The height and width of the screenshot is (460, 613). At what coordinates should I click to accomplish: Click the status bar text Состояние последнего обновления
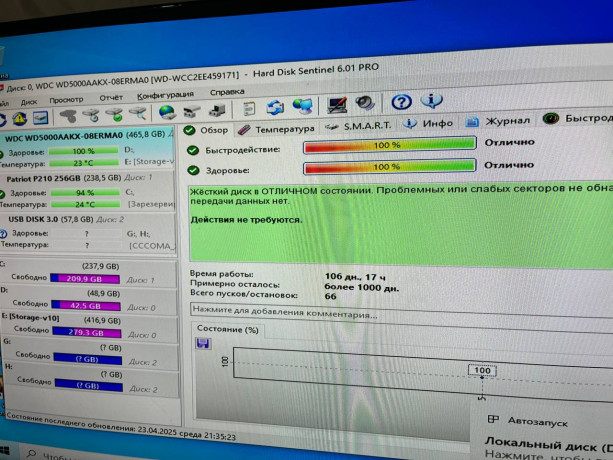point(121,427)
